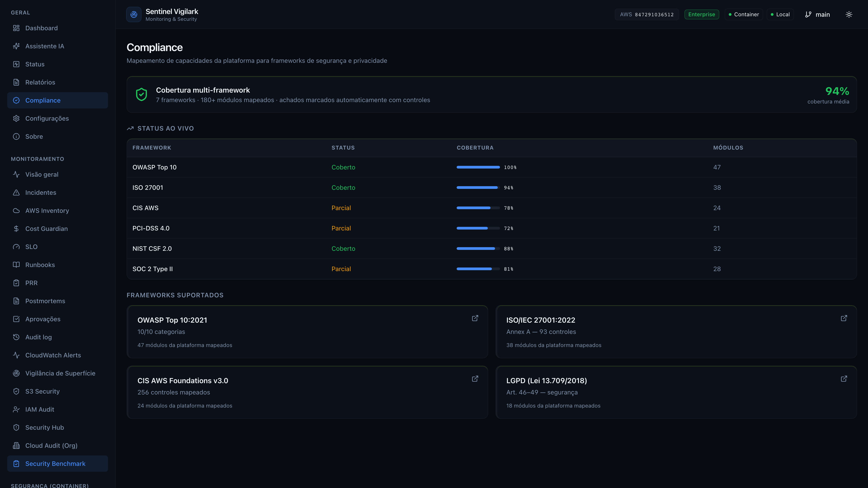Image resolution: width=868 pixels, height=488 pixels.
Task: Click the AWS 847291036512 account badge
Action: tap(647, 14)
